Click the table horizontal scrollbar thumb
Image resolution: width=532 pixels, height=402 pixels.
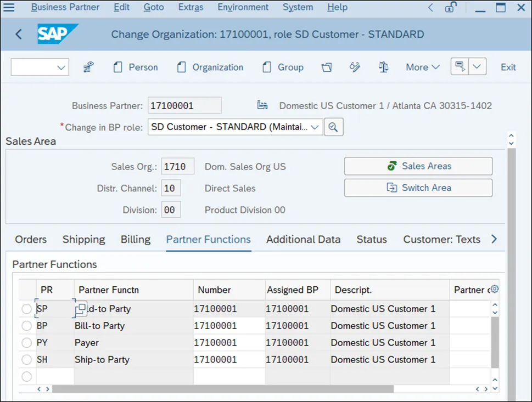(x=223, y=388)
